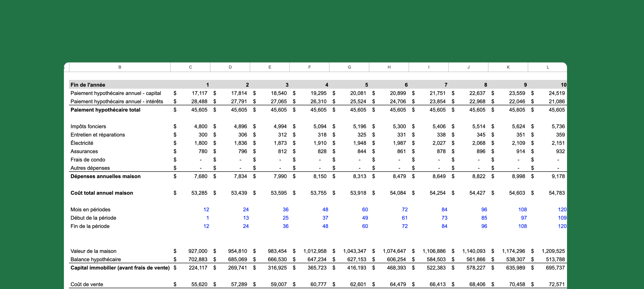The width and height of the screenshot is (644, 289).
Task: Select column header G
Action: (x=349, y=67)
